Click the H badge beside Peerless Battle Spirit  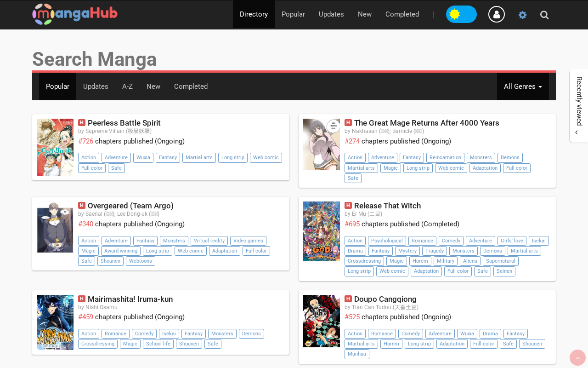pos(82,122)
